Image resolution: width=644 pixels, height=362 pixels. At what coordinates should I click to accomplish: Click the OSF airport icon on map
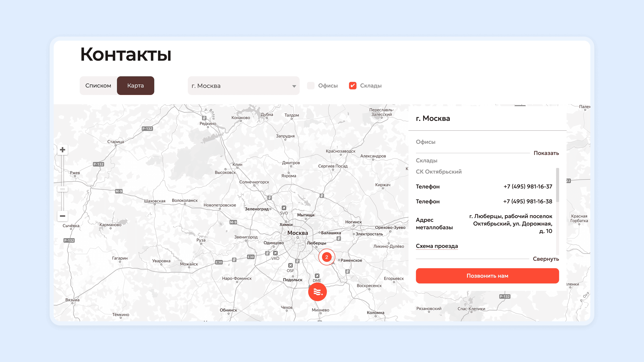pyautogui.click(x=290, y=265)
